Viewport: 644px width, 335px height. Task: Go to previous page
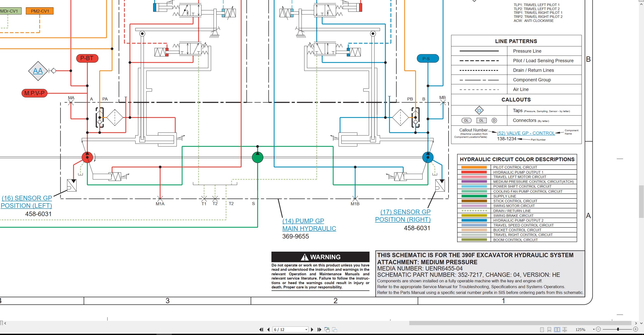click(x=268, y=329)
